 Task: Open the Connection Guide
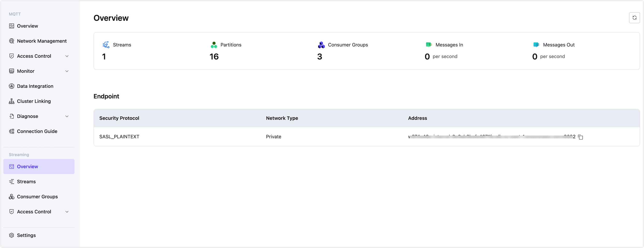pyautogui.click(x=39, y=131)
